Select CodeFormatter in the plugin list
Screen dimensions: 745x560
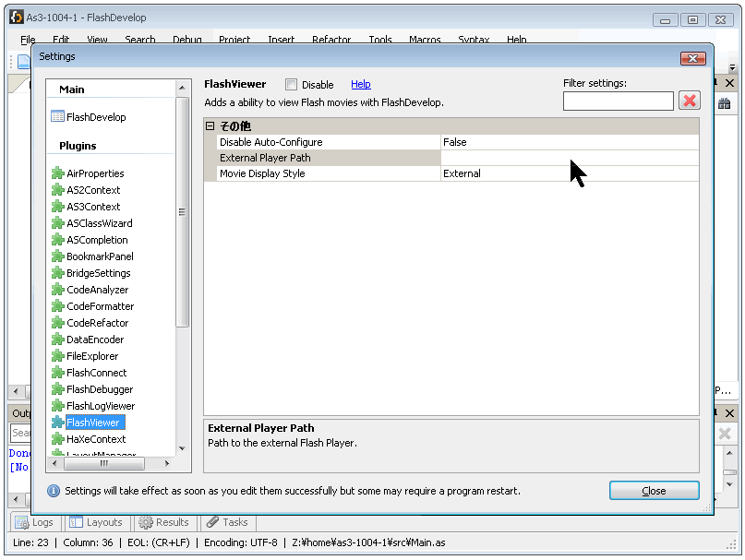pos(101,306)
